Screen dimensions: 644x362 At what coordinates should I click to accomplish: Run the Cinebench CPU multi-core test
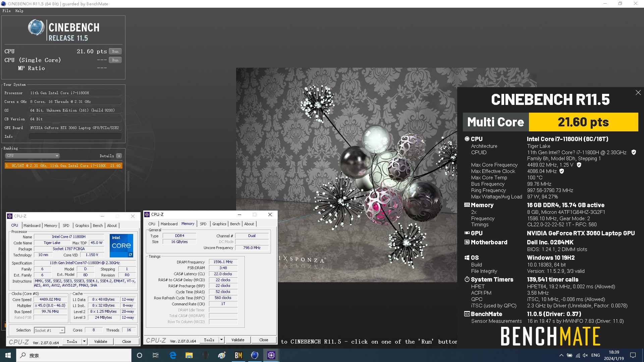pyautogui.click(x=115, y=51)
